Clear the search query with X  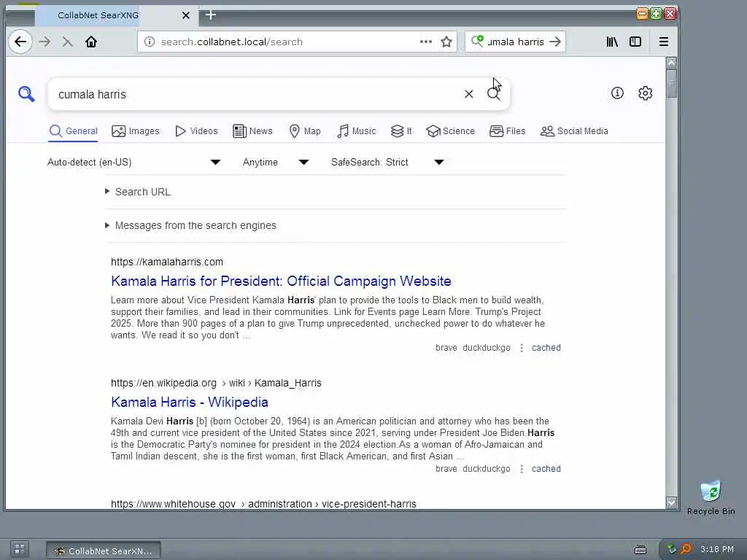[469, 94]
